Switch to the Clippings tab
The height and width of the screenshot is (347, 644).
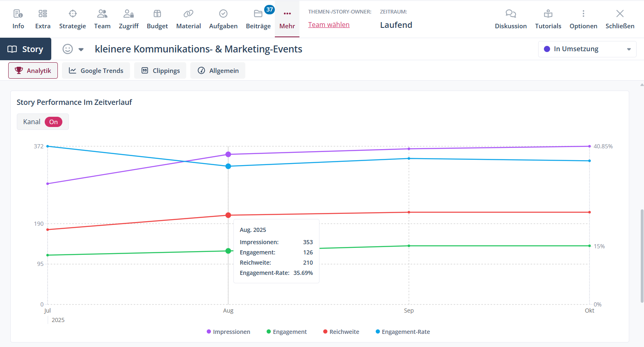tap(160, 70)
